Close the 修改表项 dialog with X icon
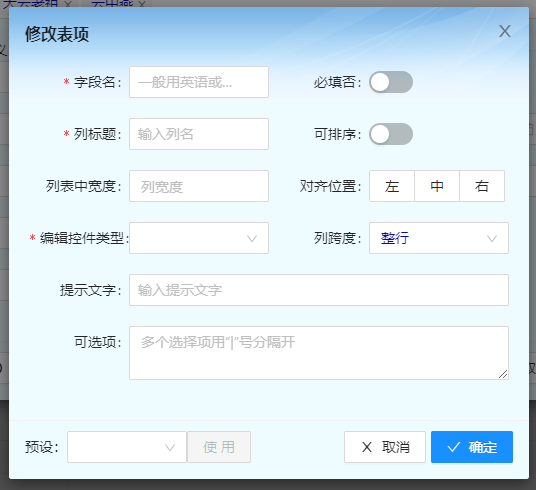 505,31
